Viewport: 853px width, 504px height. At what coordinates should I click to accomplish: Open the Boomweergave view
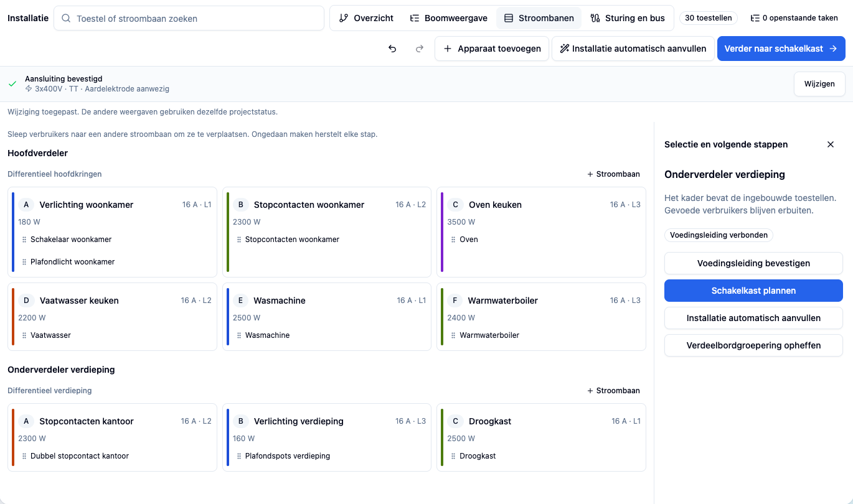tap(448, 18)
